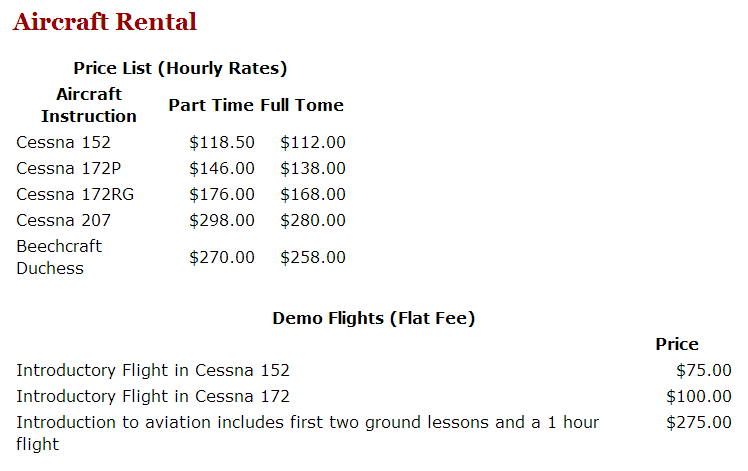The height and width of the screenshot is (471, 748).
Task: Select Introductory Flight in Cessna 152 text
Action: click(153, 370)
